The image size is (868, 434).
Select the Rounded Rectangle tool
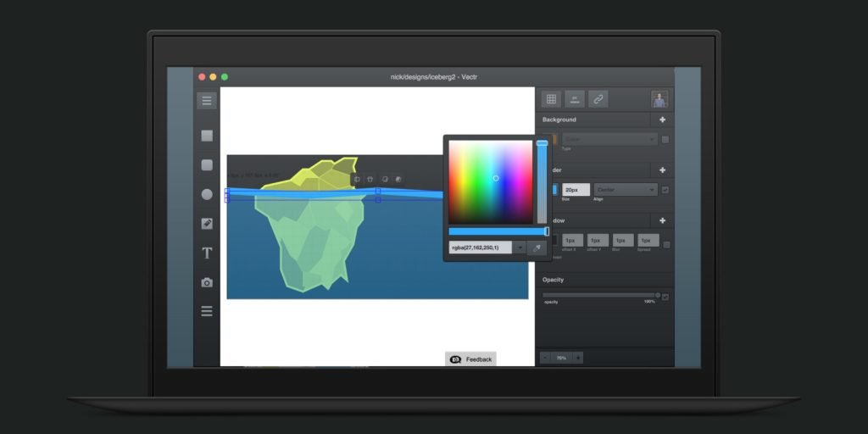click(207, 164)
